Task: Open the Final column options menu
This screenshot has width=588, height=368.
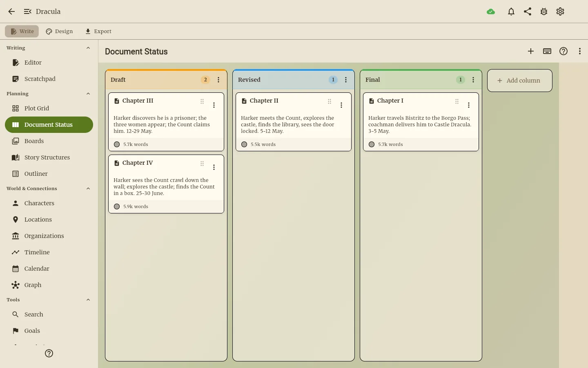Action: click(x=473, y=80)
